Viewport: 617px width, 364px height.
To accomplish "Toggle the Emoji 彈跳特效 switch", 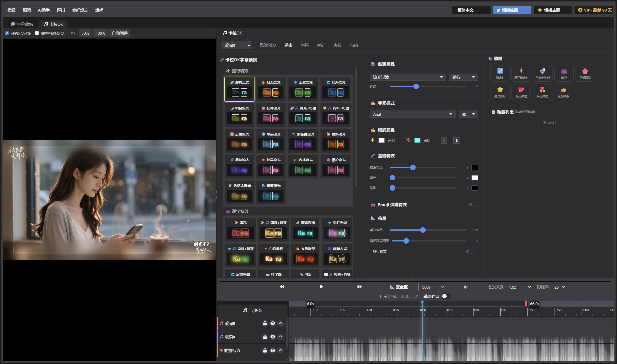I will tap(473, 204).
